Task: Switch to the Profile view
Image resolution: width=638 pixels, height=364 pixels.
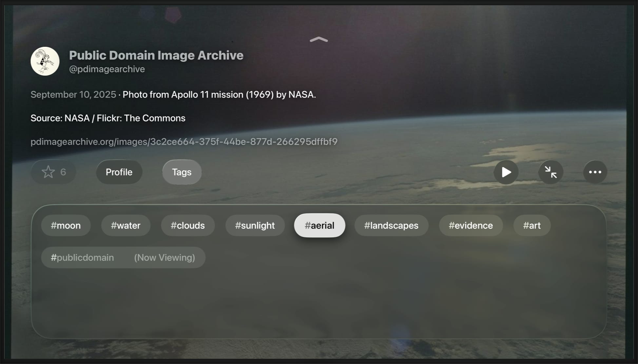Action: [x=119, y=172]
